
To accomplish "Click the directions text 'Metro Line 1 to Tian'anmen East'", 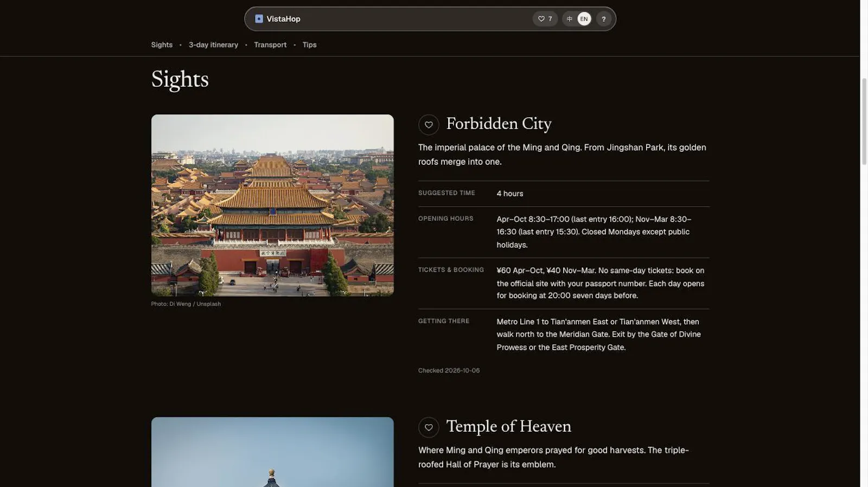I will 599,335.
